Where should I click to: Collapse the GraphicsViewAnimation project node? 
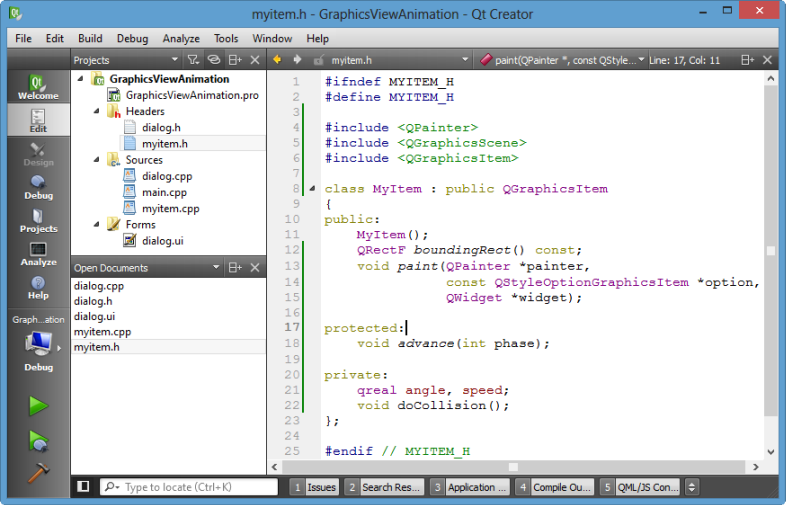[80, 79]
